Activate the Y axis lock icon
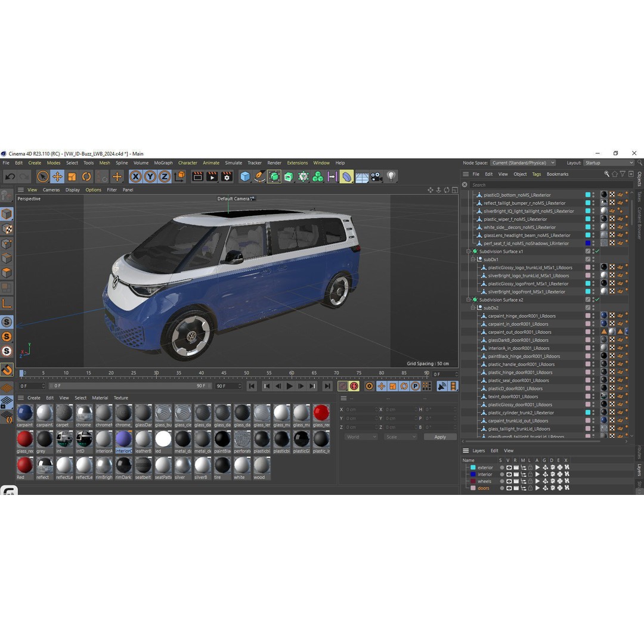Viewport: 644px width, 644px height. pyautogui.click(x=149, y=177)
